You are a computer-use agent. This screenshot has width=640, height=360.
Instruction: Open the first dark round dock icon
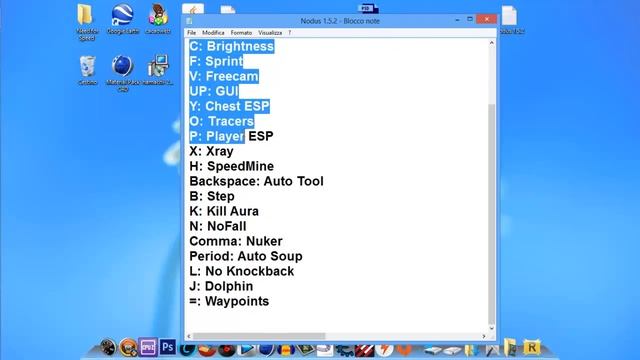coord(108,347)
